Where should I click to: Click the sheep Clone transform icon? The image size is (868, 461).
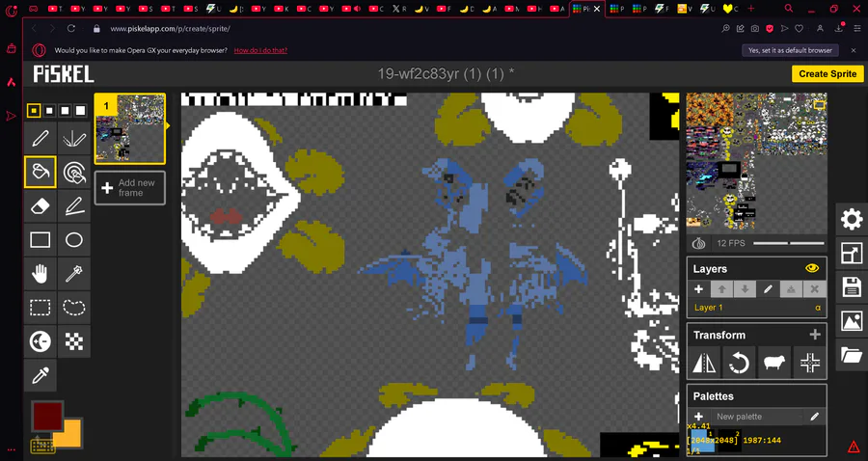(x=773, y=363)
